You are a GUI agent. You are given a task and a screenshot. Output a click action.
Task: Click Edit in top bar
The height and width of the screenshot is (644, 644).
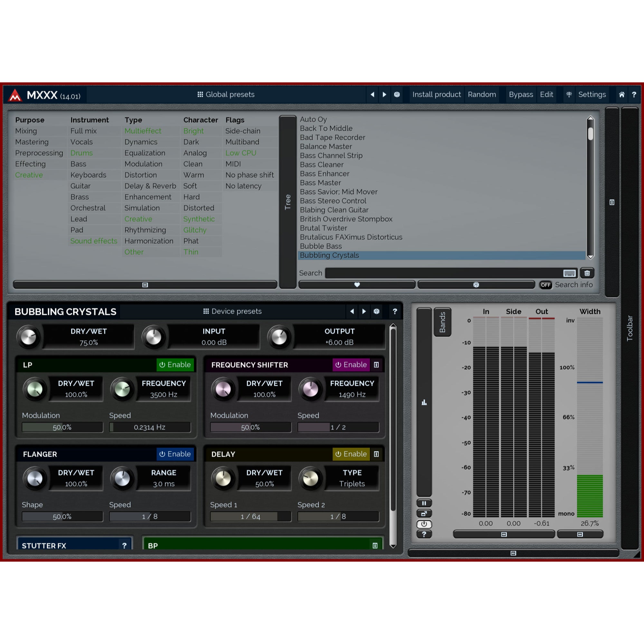tap(546, 95)
